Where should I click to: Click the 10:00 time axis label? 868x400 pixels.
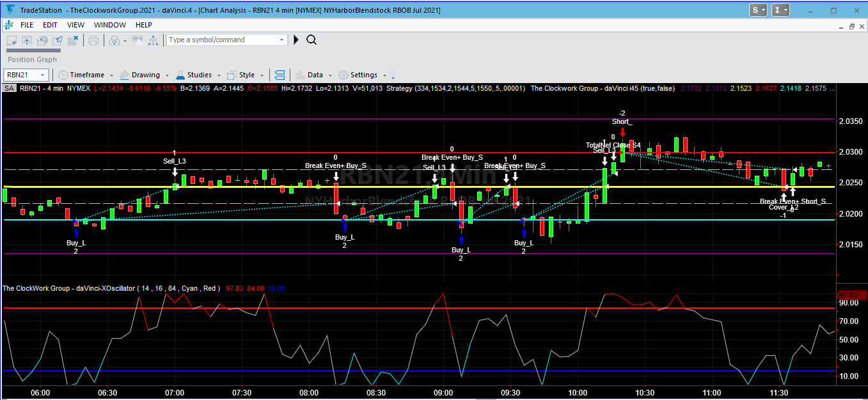(x=578, y=393)
